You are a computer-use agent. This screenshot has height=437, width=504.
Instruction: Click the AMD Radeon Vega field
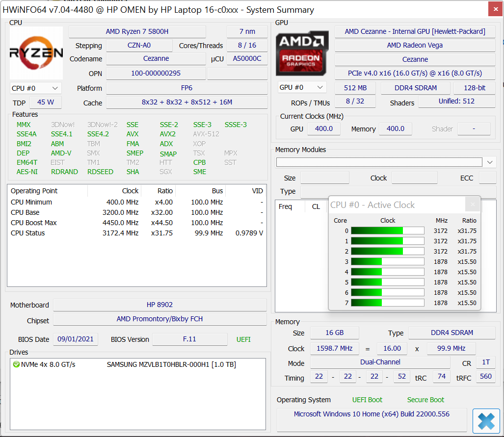coord(415,45)
